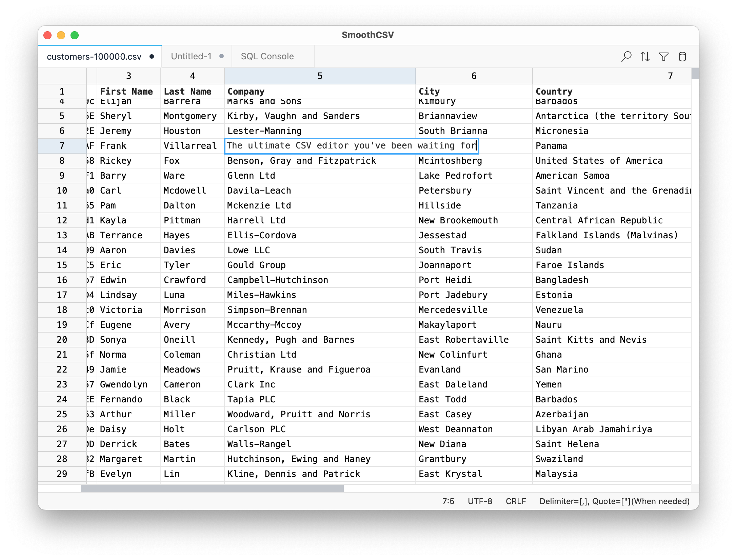Open the database query icon
This screenshot has height=560, width=737.
click(x=682, y=56)
